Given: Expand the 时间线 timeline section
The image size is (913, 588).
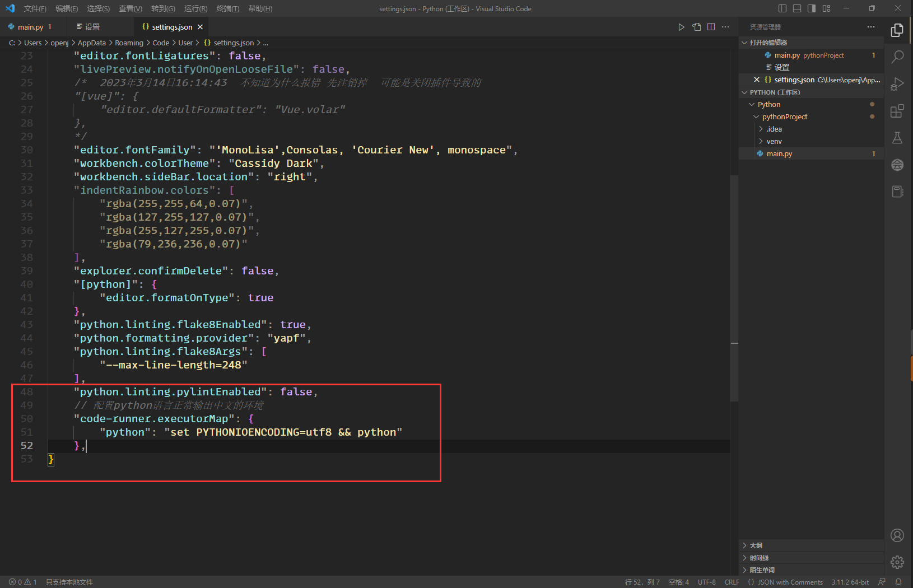Looking at the screenshot, I should [x=811, y=558].
